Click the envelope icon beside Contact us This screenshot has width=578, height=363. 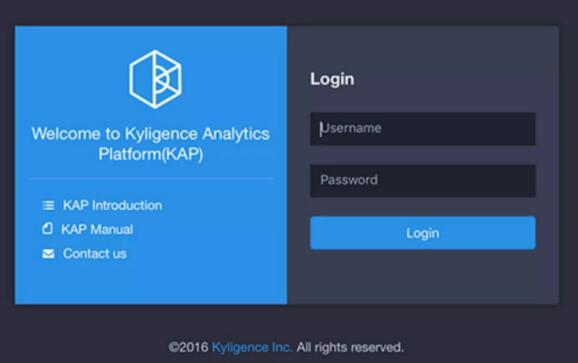(48, 254)
